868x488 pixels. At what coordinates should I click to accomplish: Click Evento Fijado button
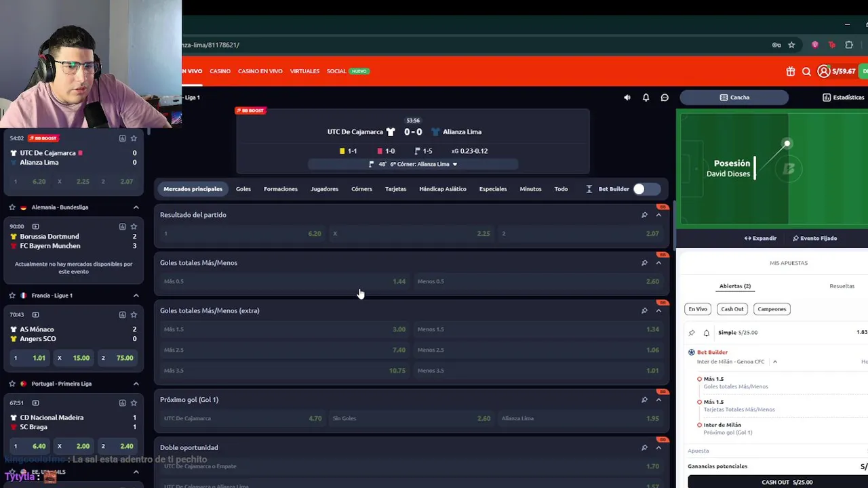pyautogui.click(x=814, y=239)
